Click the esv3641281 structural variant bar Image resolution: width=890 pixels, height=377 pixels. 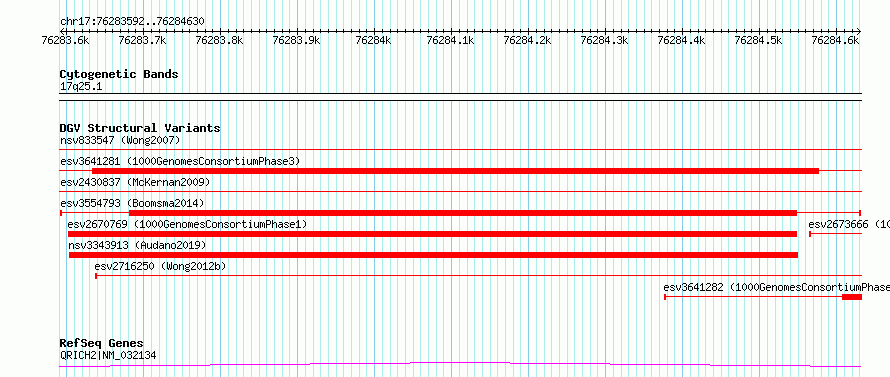(x=455, y=171)
